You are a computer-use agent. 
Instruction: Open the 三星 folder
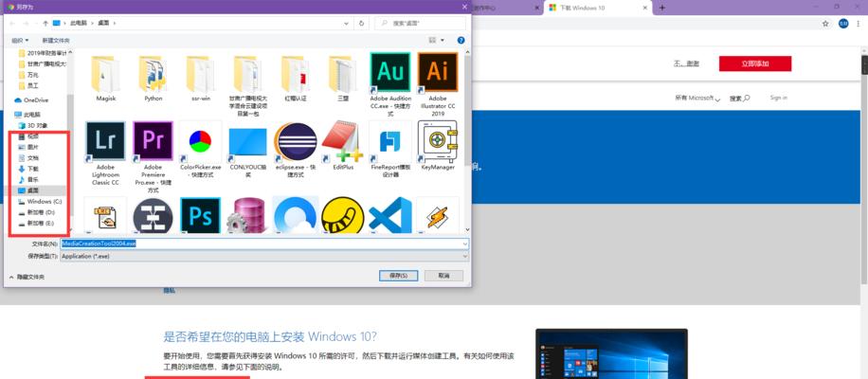click(x=343, y=78)
